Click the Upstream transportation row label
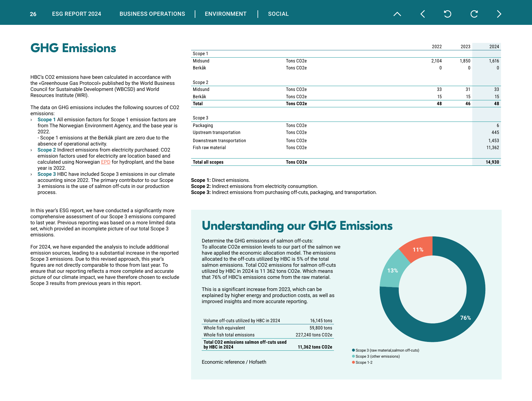 pyautogui.click(x=217, y=132)
